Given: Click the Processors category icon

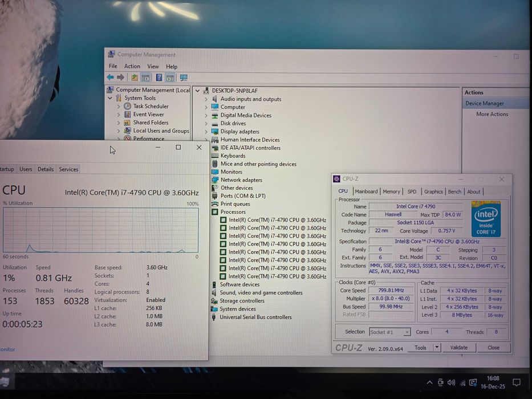Looking at the screenshot, I should coord(215,211).
